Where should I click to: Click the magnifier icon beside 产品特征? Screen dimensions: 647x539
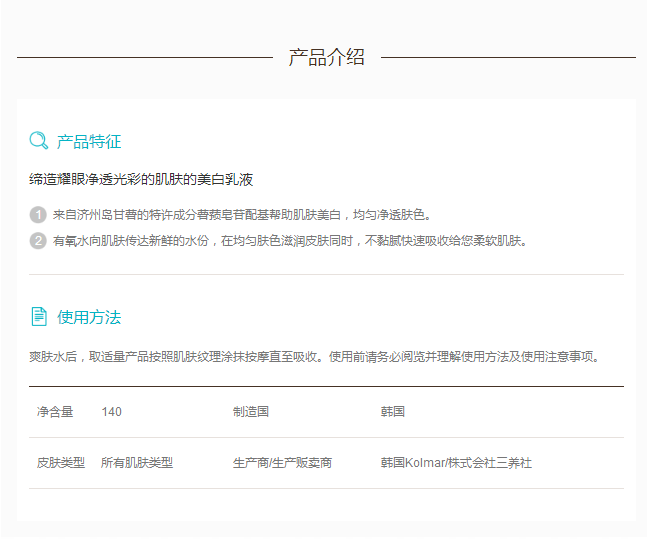coord(38,141)
